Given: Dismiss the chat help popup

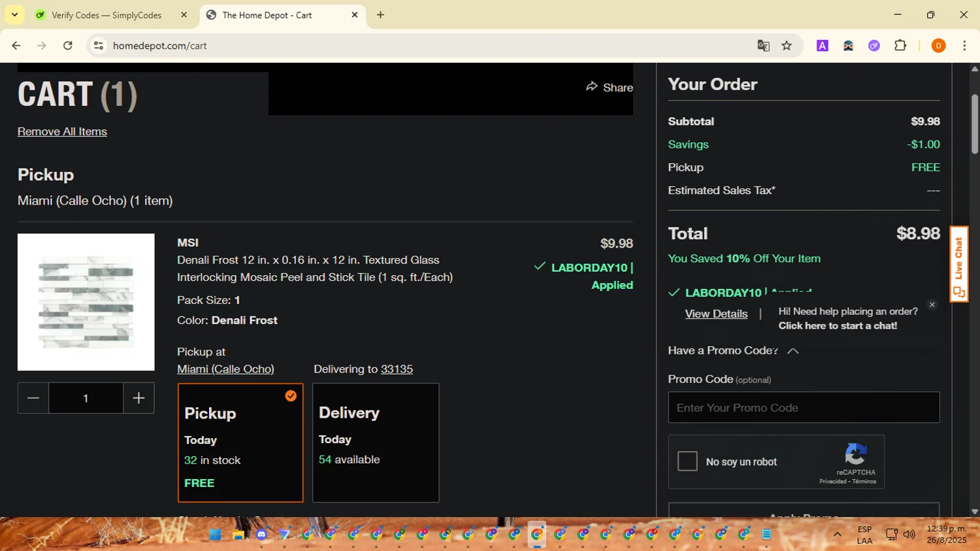Looking at the screenshot, I should 932,305.
